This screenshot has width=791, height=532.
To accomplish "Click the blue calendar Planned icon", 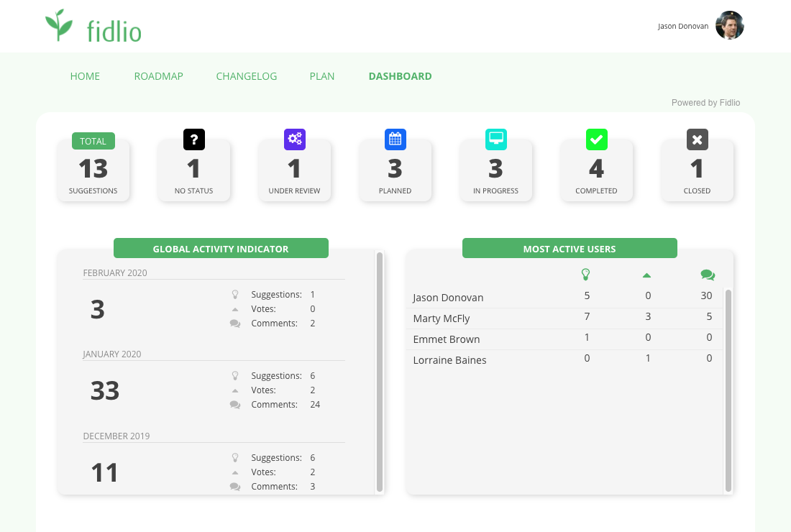I will click(x=395, y=139).
